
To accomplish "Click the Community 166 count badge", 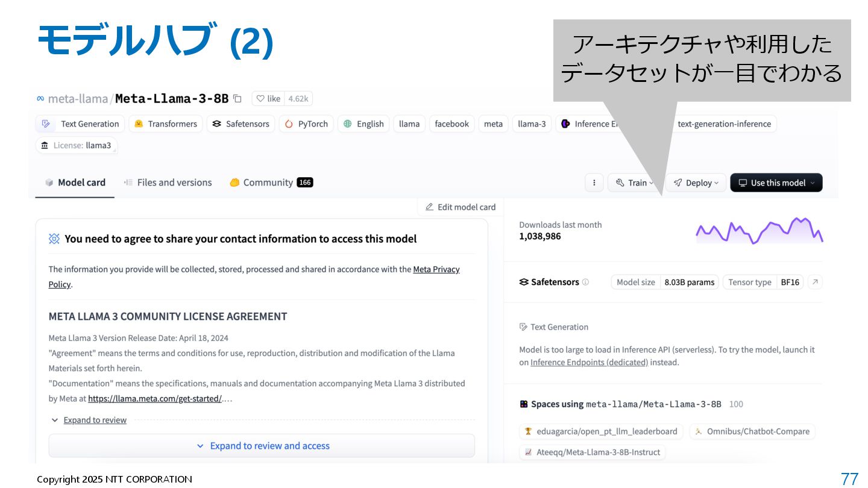I will [x=305, y=183].
